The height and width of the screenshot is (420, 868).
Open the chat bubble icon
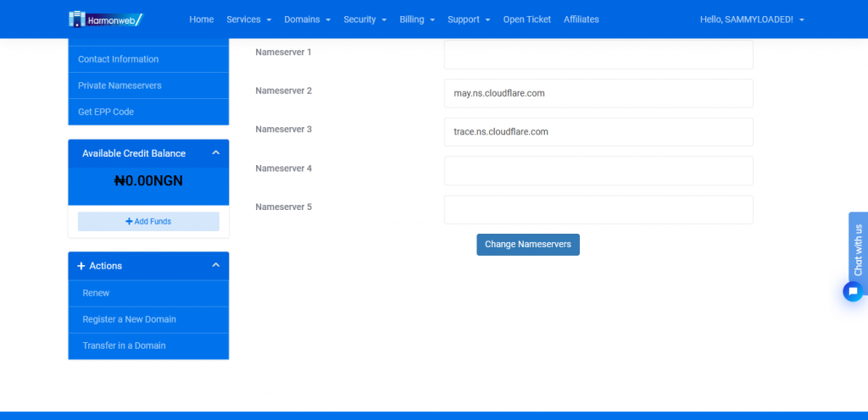tap(853, 291)
